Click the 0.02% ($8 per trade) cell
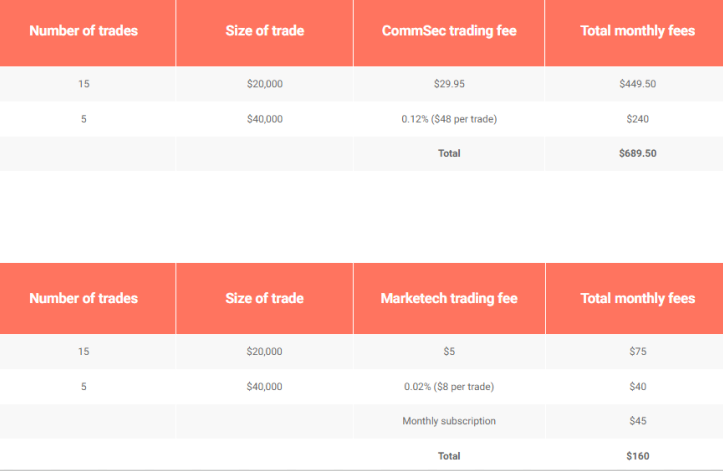Viewport: 723px width, 471px height. (x=449, y=386)
